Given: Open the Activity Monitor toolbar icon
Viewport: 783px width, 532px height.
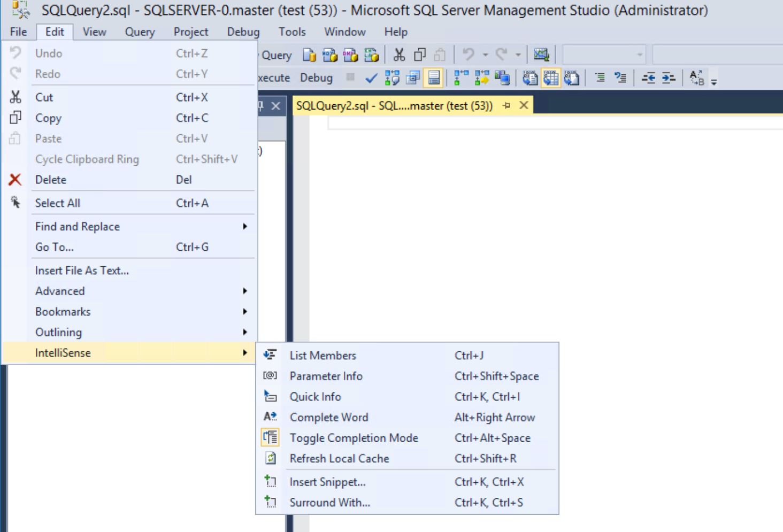Looking at the screenshot, I should 541,55.
